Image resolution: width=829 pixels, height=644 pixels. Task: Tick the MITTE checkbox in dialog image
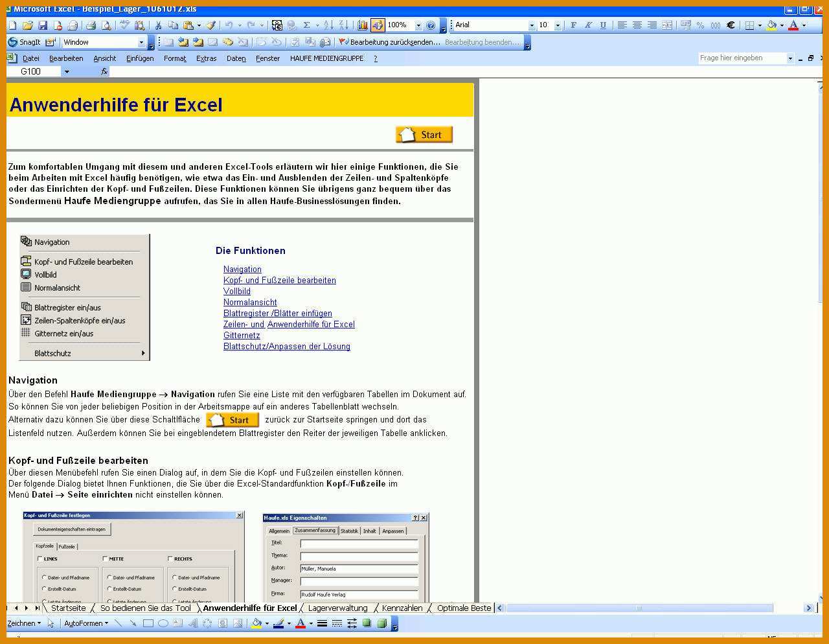click(105, 558)
